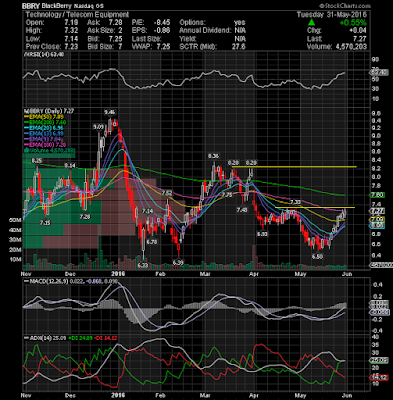Image resolution: width=393 pixels, height=400 pixels.
Task: Select the Technology / Telecom Equipment sector label
Action: [77, 15]
